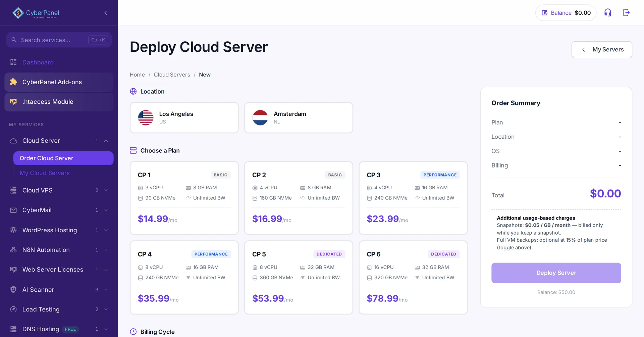Click the United States flag icon
644x337 pixels.
(146, 117)
